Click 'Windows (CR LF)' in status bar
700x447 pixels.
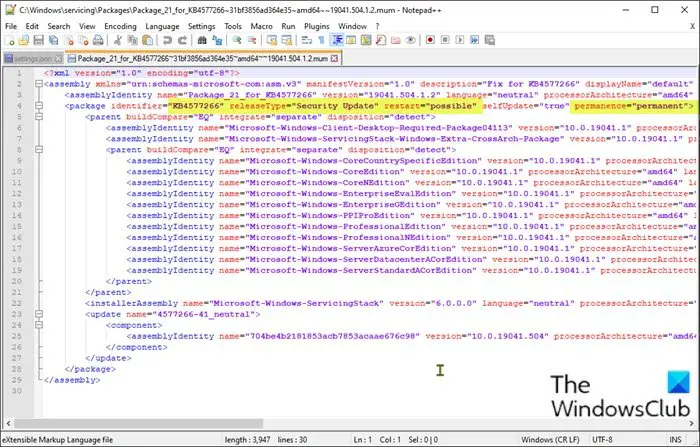tap(550, 439)
